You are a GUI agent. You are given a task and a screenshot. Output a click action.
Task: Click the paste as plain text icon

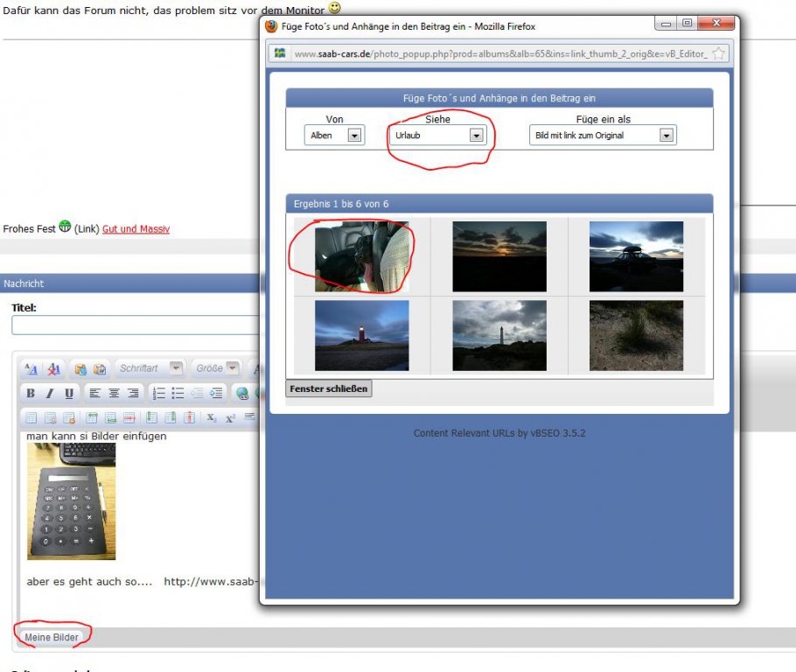tap(80, 369)
